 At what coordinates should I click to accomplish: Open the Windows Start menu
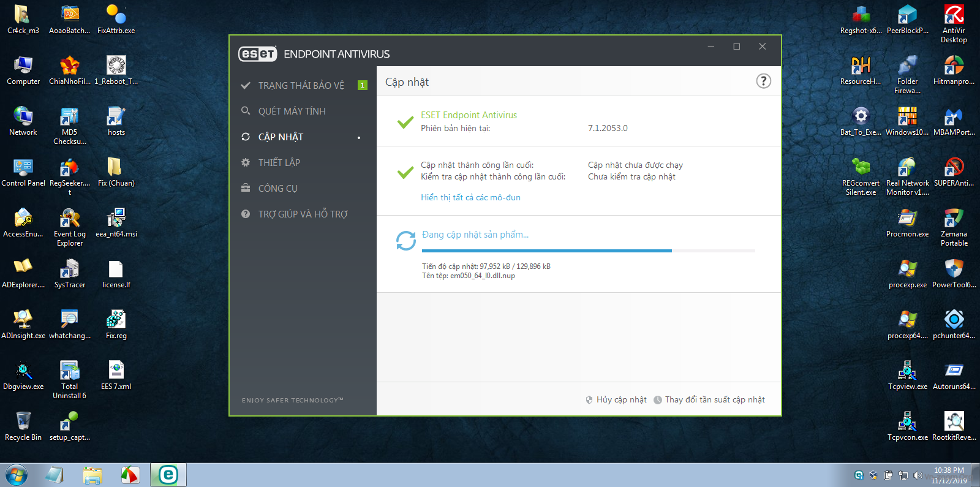click(x=17, y=475)
